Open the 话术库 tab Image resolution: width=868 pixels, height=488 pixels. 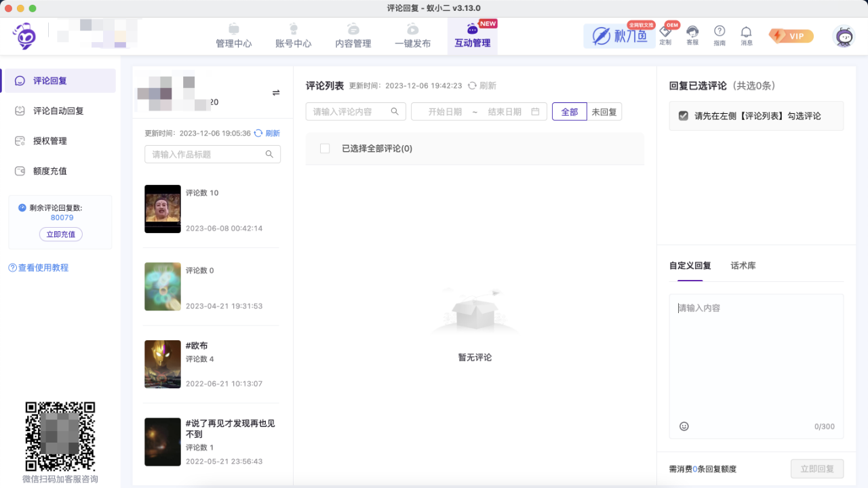[x=743, y=266]
